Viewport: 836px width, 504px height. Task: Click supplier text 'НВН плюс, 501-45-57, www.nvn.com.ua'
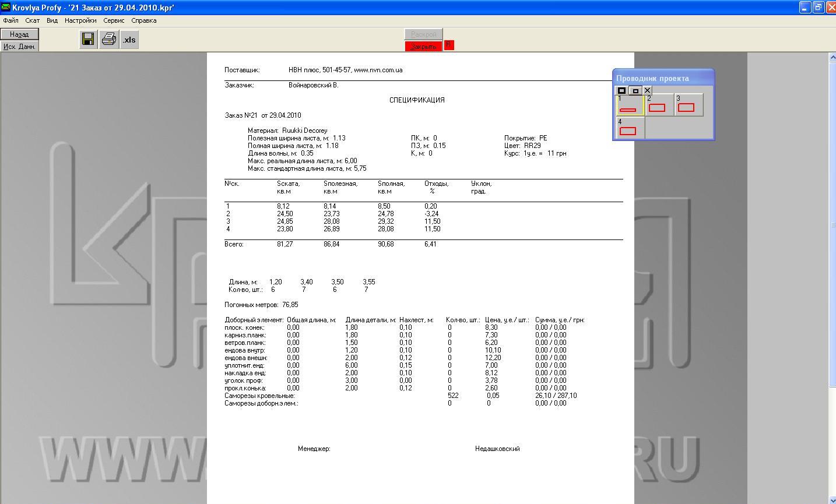345,70
